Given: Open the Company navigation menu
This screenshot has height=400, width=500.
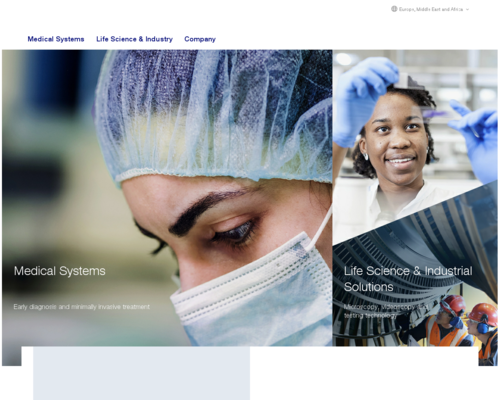Looking at the screenshot, I should [x=200, y=39].
